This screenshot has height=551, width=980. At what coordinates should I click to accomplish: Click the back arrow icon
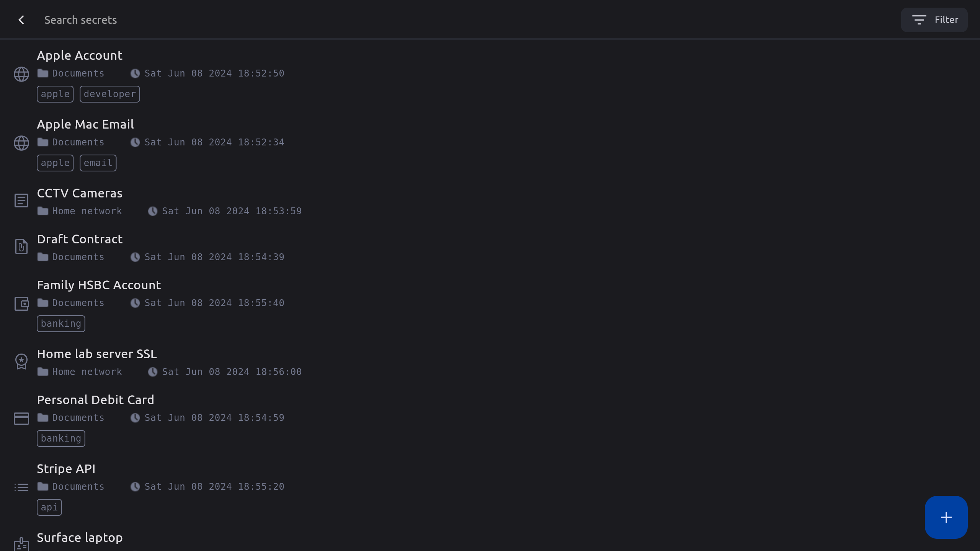tap(21, 20)
